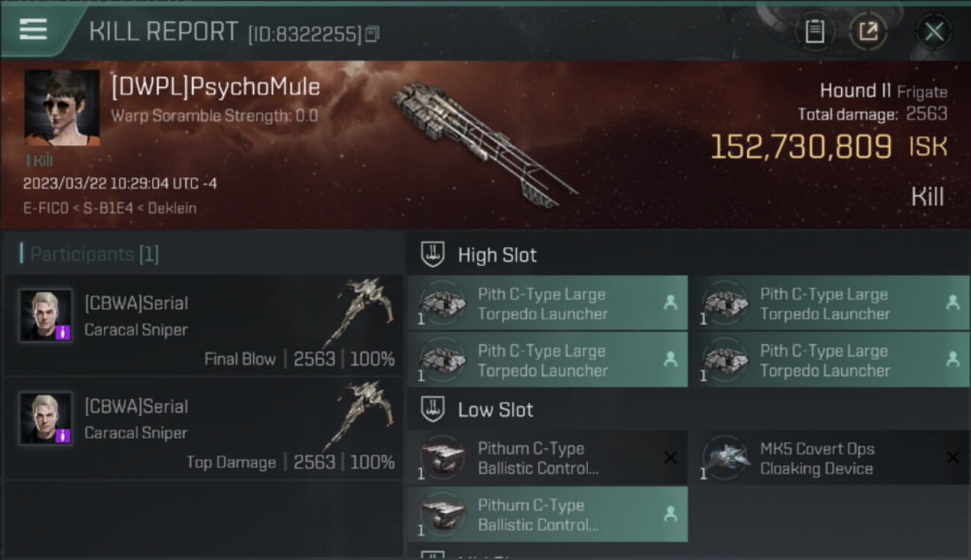971x560 pixels.
Task: Click the E-FIC0 location link
Action: [x=48, y=208]
